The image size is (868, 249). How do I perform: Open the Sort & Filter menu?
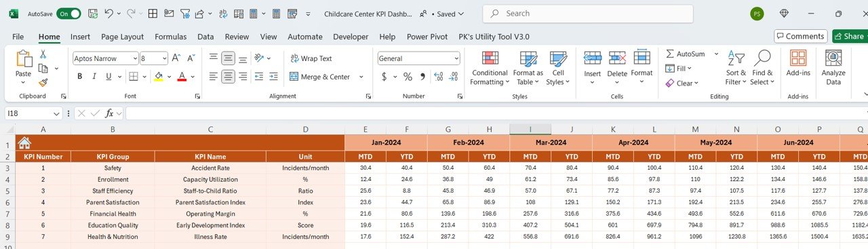pyautogui.click(x=736, y=68)
